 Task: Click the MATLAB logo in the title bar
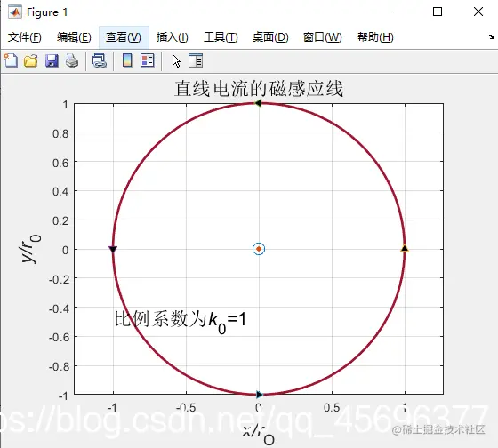coord(15,12)
